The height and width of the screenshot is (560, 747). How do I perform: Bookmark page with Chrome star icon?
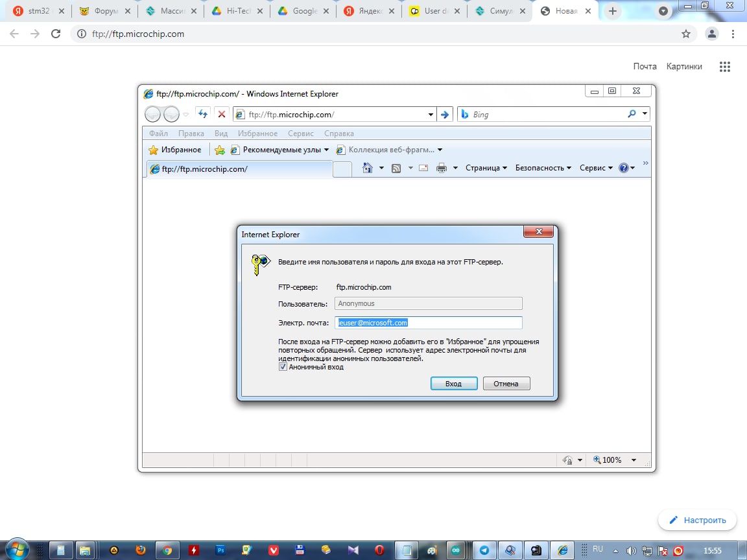pyautogui.click(x=685, y=34)
